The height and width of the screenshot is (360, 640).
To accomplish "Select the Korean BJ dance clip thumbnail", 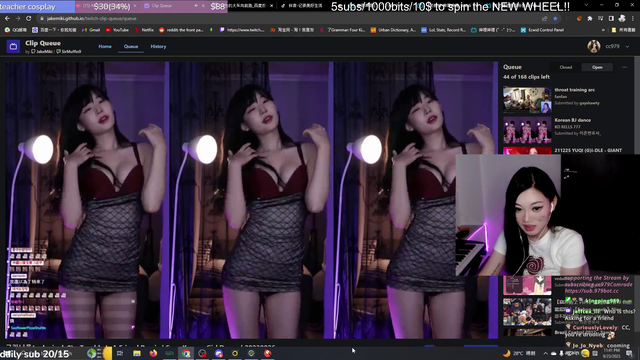I will 527,130.
